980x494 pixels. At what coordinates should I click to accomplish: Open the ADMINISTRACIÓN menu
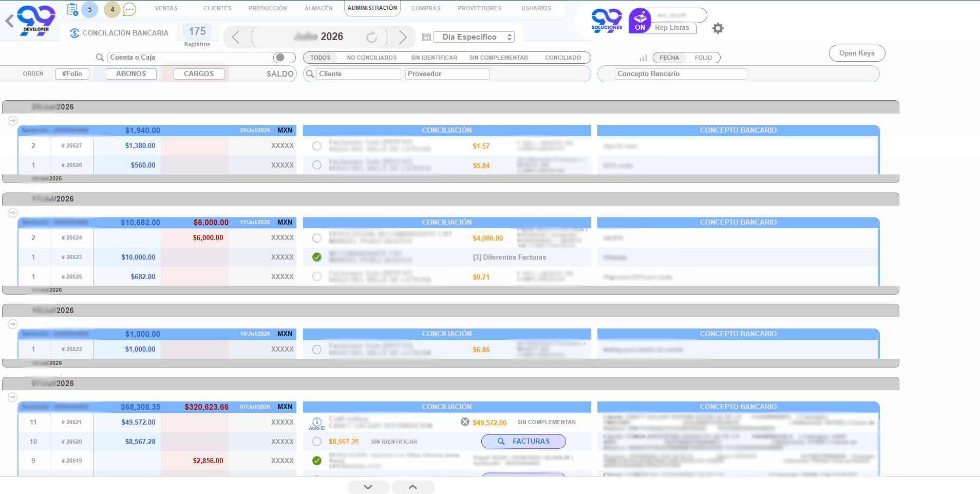click(372, 8)
